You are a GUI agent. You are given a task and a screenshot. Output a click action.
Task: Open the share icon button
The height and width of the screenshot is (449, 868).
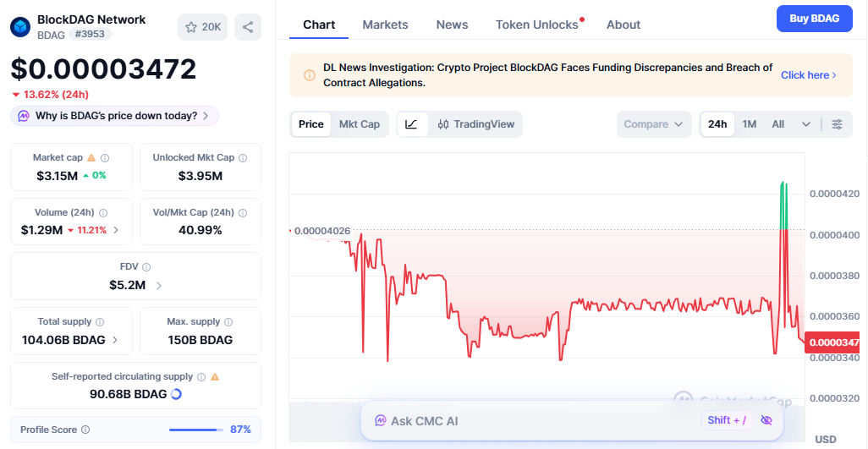point(248,27)
